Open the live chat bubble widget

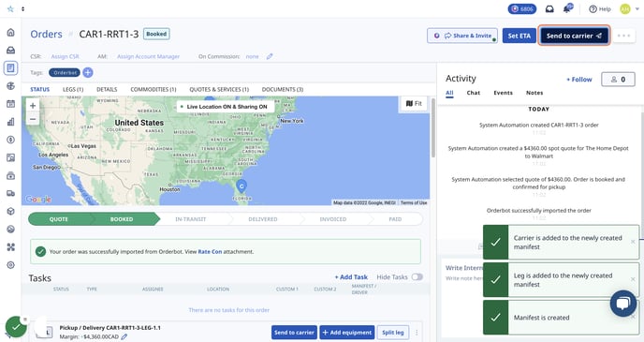click(x=623, y=304)
